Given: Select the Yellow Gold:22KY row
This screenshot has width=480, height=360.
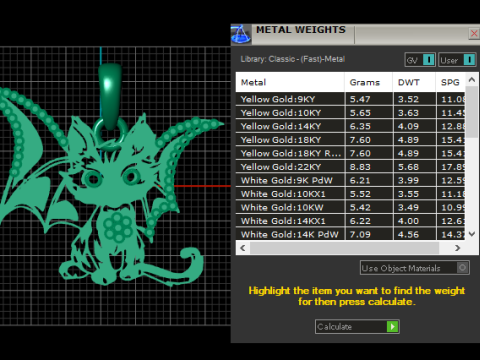Looking at the screenshot, I should pyautogui.click(x=350, y=167).
